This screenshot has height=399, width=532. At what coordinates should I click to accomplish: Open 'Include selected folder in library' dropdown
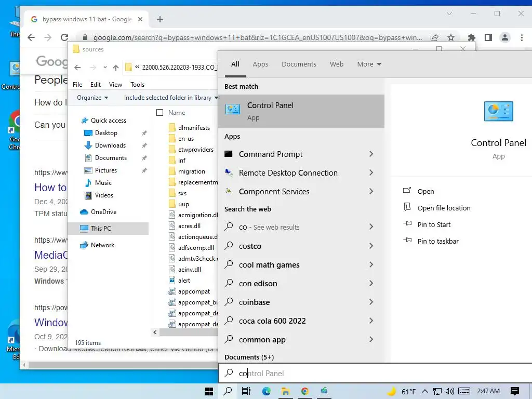pyautogui.click(x=170, y=98)
